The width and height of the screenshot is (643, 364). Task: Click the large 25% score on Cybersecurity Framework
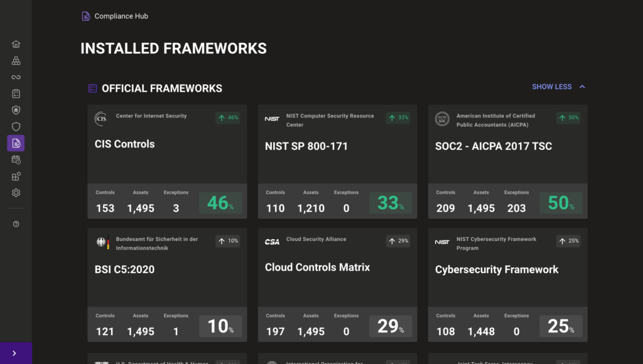pyautogui.click(x=561, y=326)
